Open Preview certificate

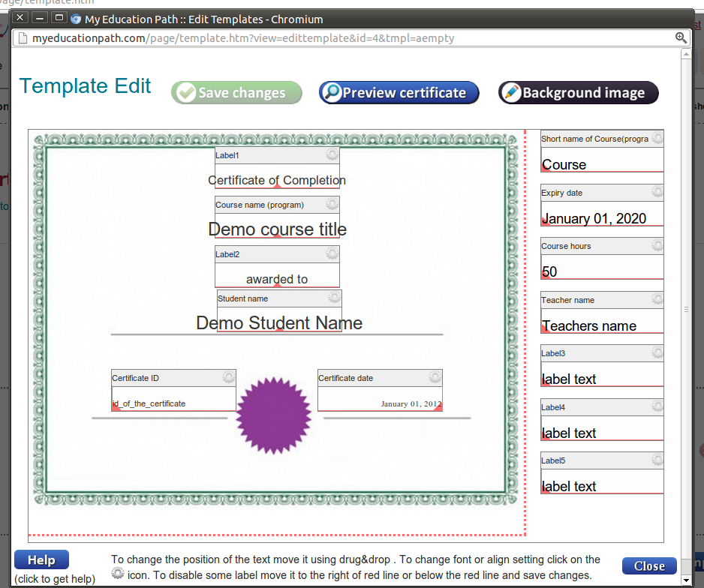click(x=399, y=93)
